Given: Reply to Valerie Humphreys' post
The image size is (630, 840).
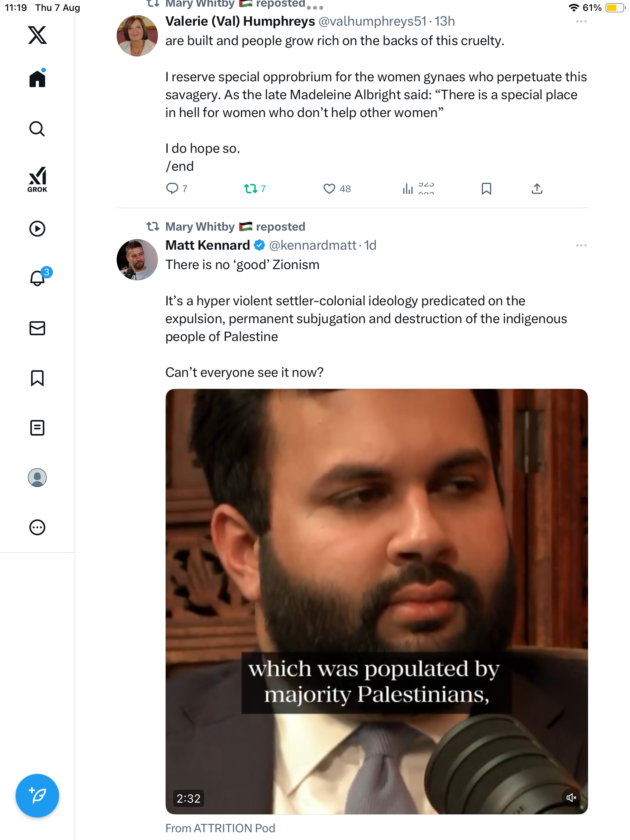Looking at the screenshot, I should pyautogui.click(x=172, y=189).
